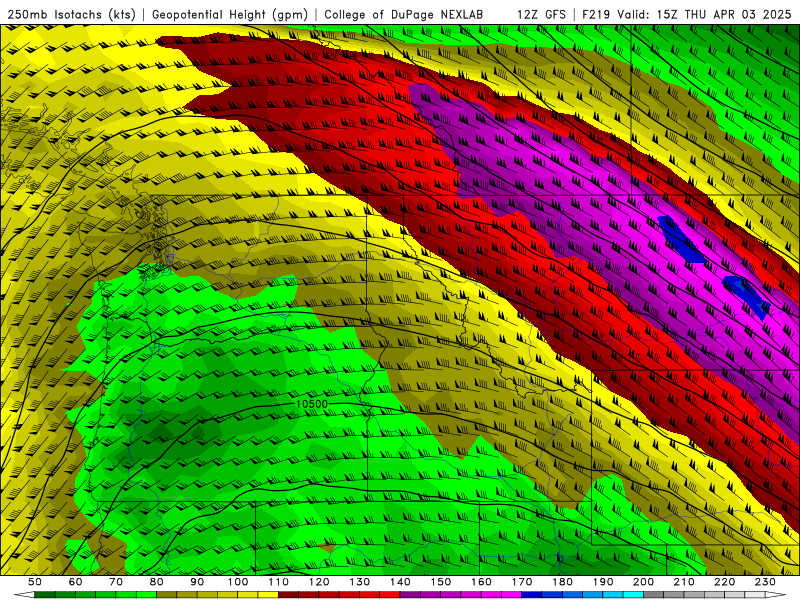Click the 70 knot legend label
This screenshot has width=800, height=600.
[x=116, y=582]
